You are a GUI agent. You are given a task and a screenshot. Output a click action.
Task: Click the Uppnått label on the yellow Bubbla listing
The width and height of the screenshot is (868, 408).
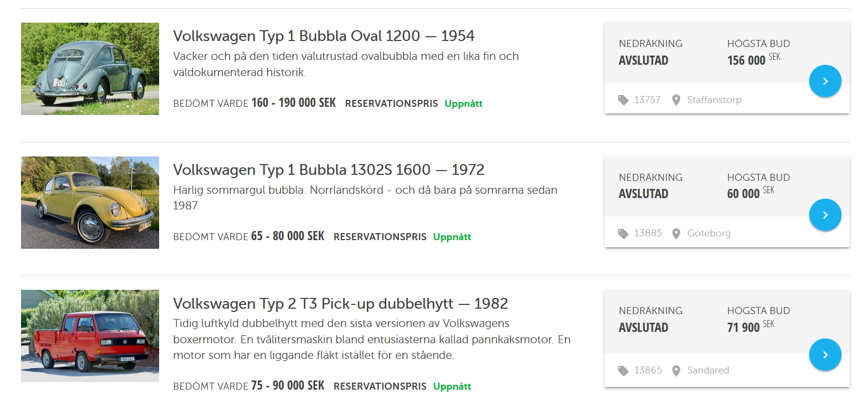click(x=452, y=236)
